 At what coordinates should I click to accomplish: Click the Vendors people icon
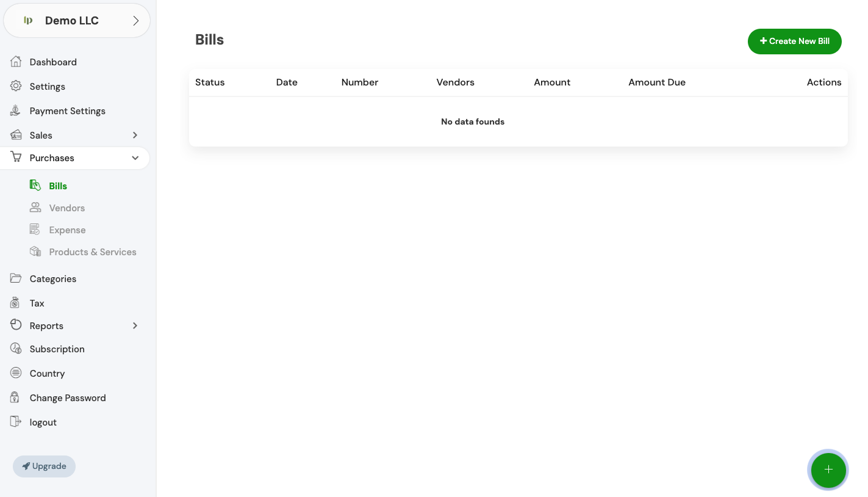35,208
